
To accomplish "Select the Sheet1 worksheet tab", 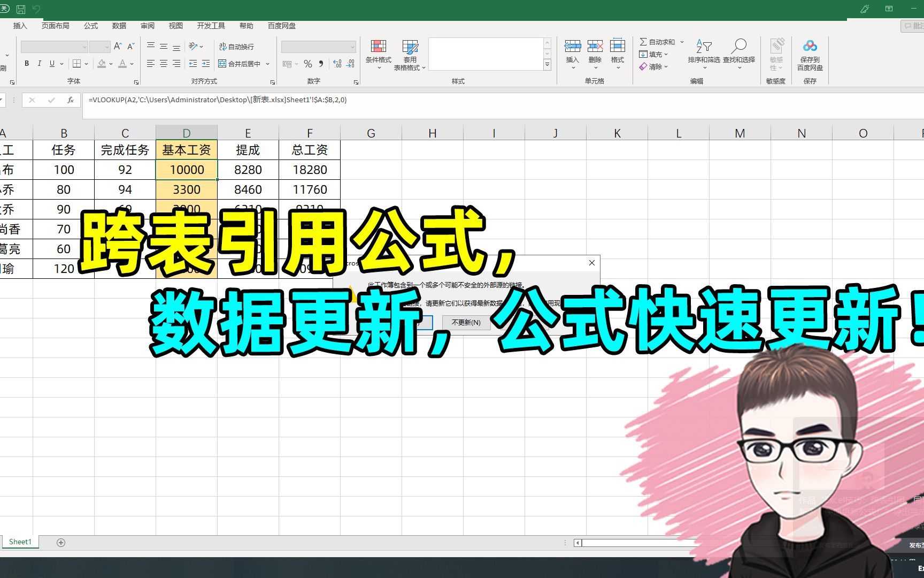I will (x=20, y=542).
